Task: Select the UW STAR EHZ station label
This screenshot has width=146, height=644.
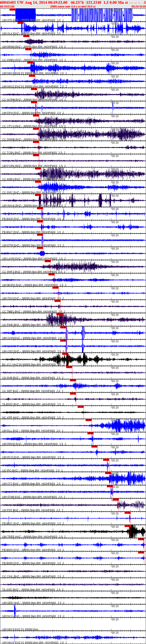Action: point(34,497)
